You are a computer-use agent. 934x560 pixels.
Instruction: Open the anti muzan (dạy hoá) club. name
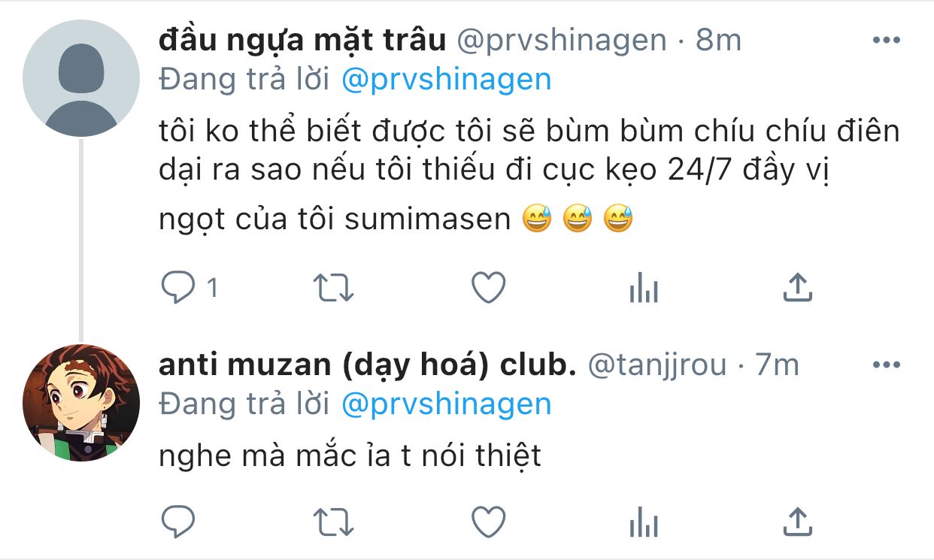(x=367, y=365)
